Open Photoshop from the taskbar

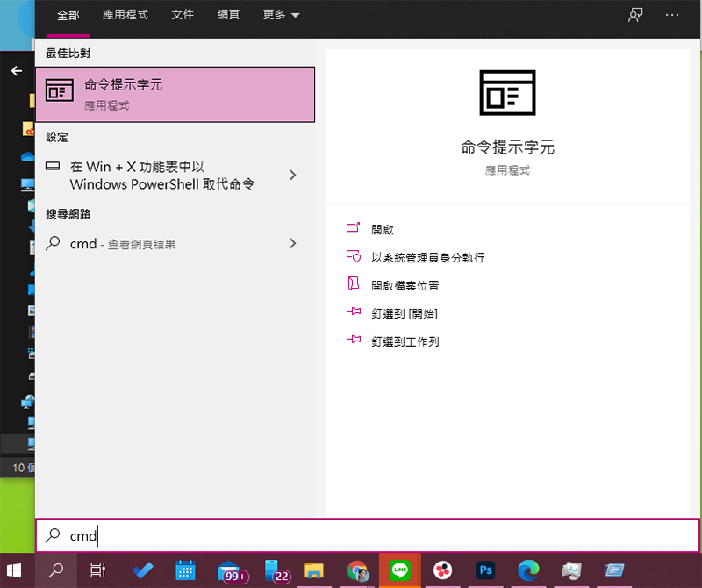point(485,570)
